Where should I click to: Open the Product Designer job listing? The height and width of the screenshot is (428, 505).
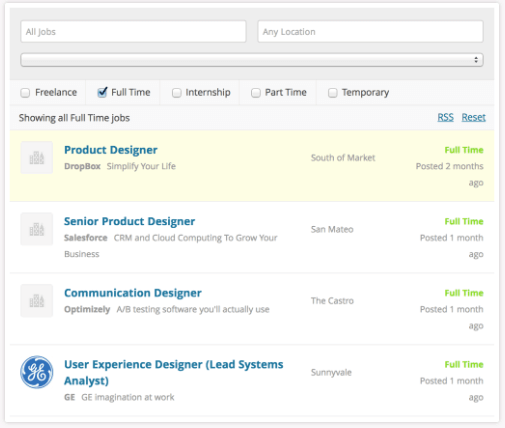click(111, 150)
